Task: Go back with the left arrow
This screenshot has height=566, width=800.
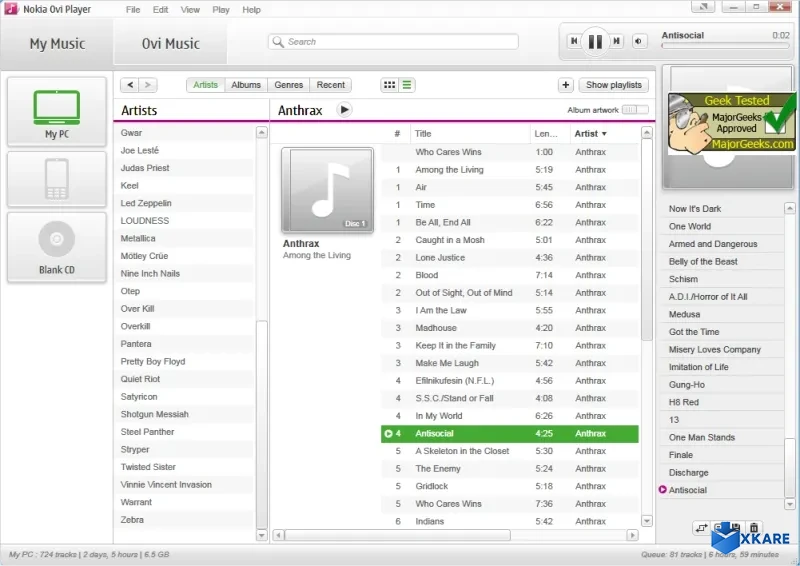Action: point(130,85)
